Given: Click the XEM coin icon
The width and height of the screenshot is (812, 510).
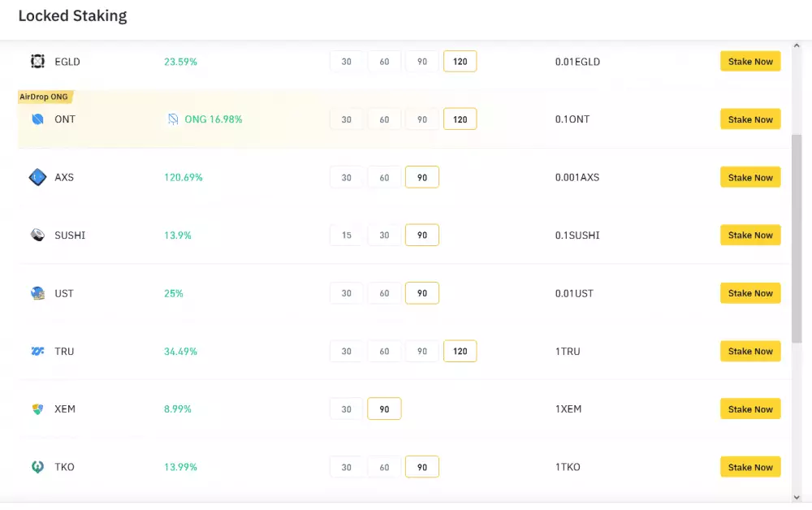Looking at the screenshot, I should 37,409.
